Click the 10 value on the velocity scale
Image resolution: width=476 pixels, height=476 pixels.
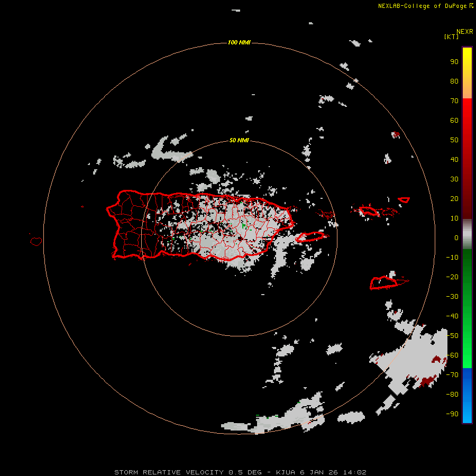[x=454, y=218]
